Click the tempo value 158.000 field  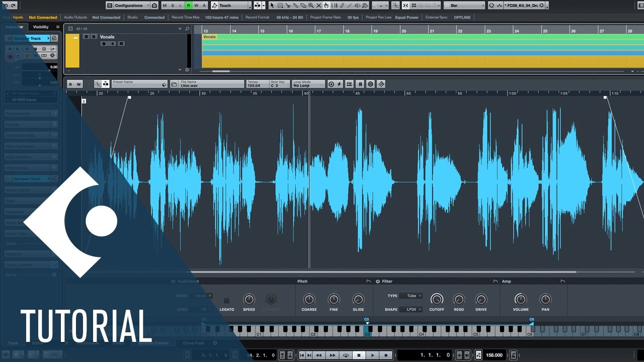pos(494,355)
